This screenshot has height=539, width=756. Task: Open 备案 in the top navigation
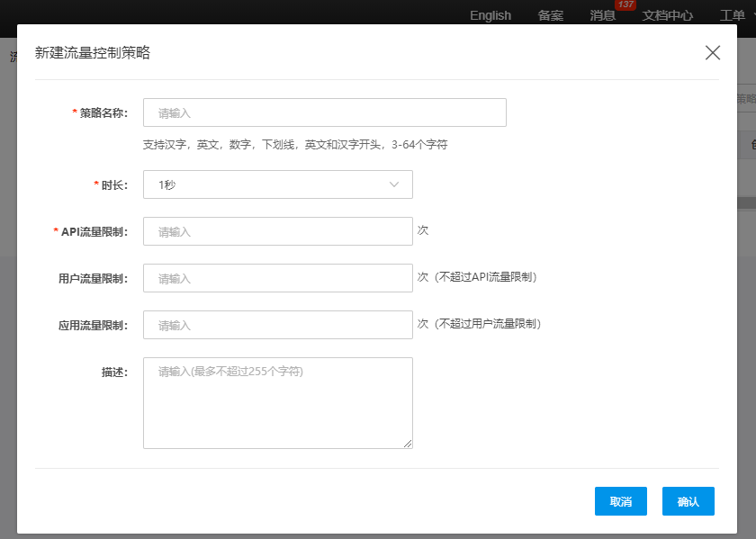tap(550, 15)
